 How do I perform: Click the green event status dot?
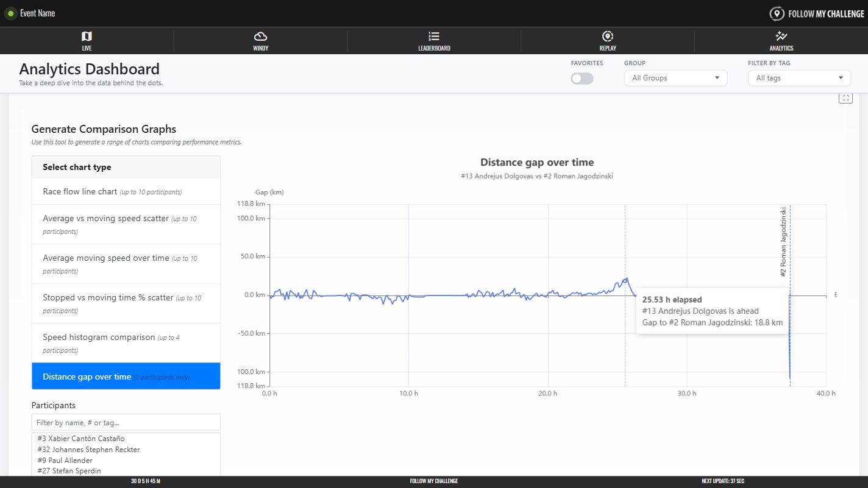(x=10, y=13)
